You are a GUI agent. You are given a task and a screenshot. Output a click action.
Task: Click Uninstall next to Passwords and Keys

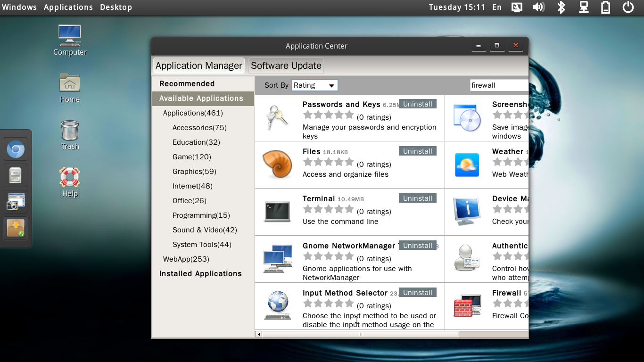417,104
